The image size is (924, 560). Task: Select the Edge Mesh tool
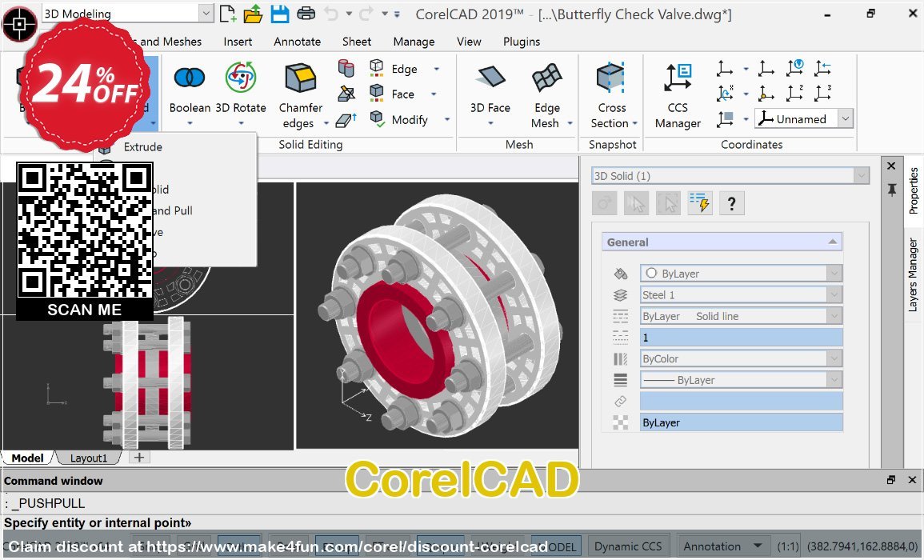click(x=546, y=95)
